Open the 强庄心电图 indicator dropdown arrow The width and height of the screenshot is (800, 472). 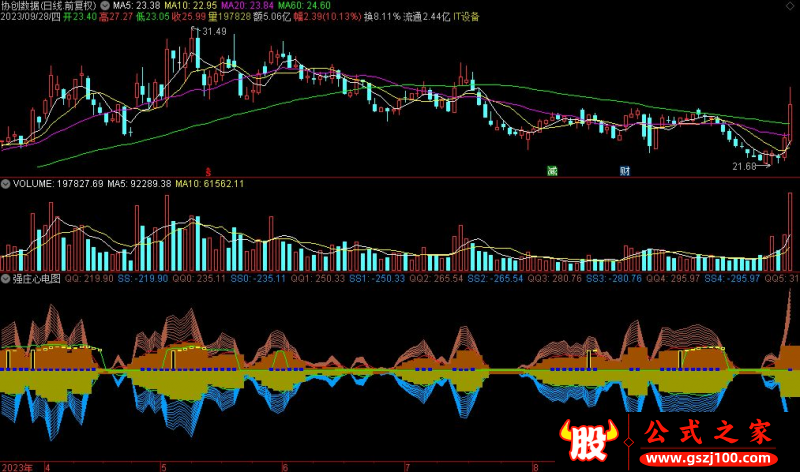tap(5, 279)
